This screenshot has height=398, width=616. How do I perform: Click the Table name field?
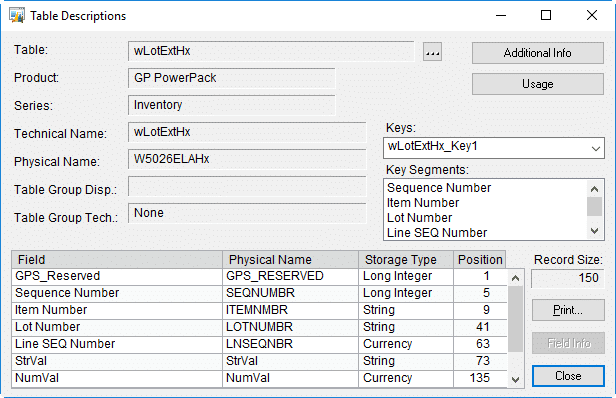(271, 51)
